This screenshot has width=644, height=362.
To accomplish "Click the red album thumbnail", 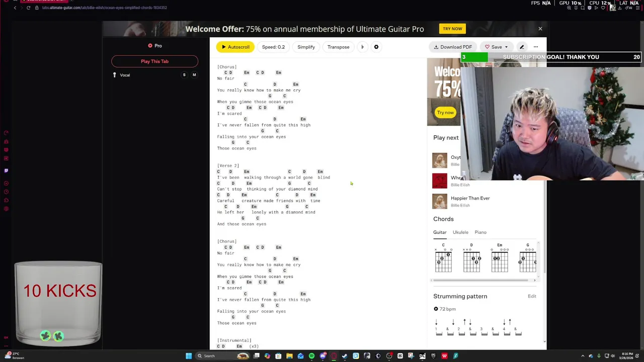I will point(440,180).
